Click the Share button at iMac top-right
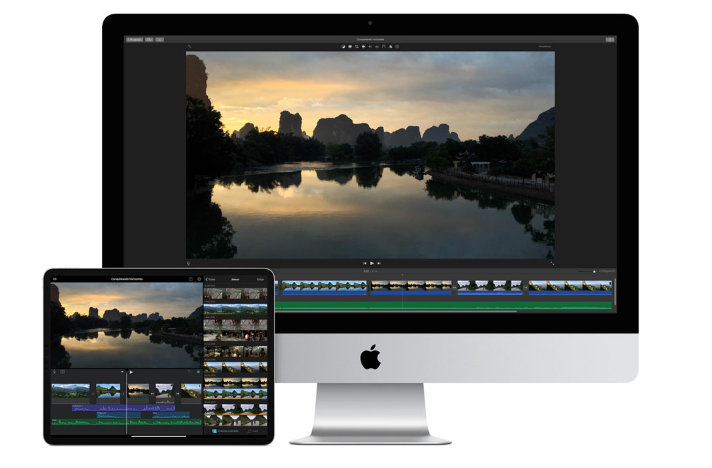Screen dimensions: 712x468 [x=609, y=39]
